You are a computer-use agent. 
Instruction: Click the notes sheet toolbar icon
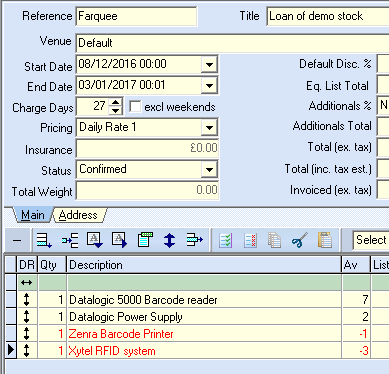click(x=145, y=240)
